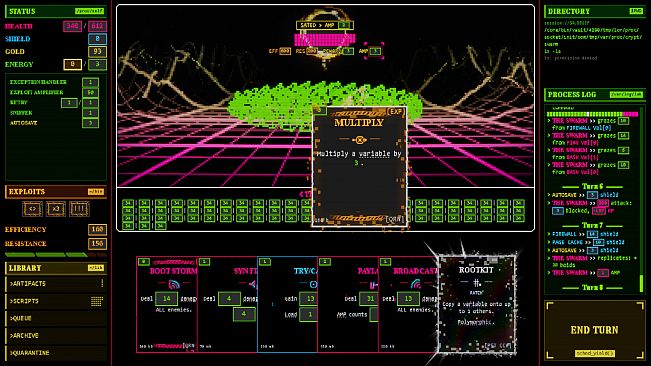Expand the Artifacts library entry
The width and height of the screenshot is (651, 366).
pos(56,283)
